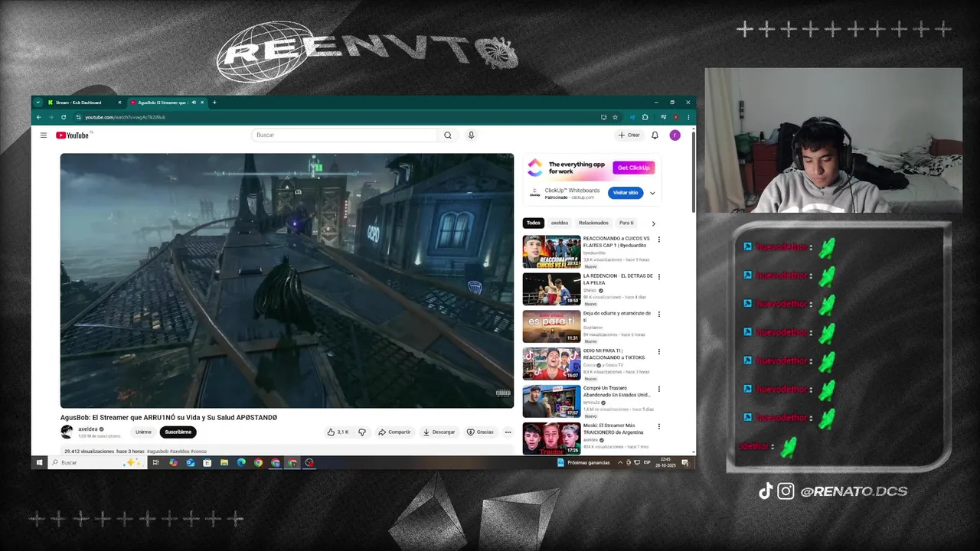
Task: Open the YouTube hamburger guide menu
Action: point(44,135)
